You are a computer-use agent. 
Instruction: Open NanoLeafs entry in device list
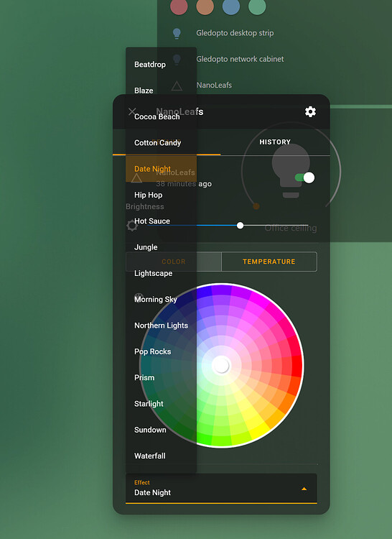click(x=214, y=86)
